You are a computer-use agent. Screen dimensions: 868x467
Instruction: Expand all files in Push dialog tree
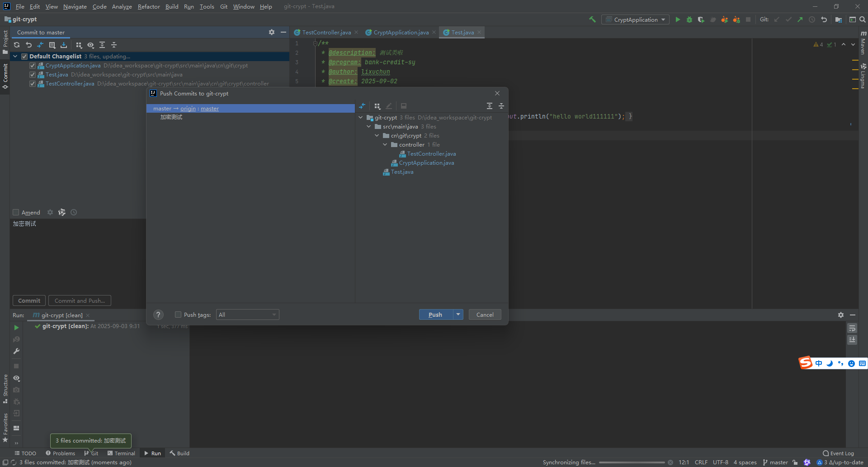coord(490,106)
